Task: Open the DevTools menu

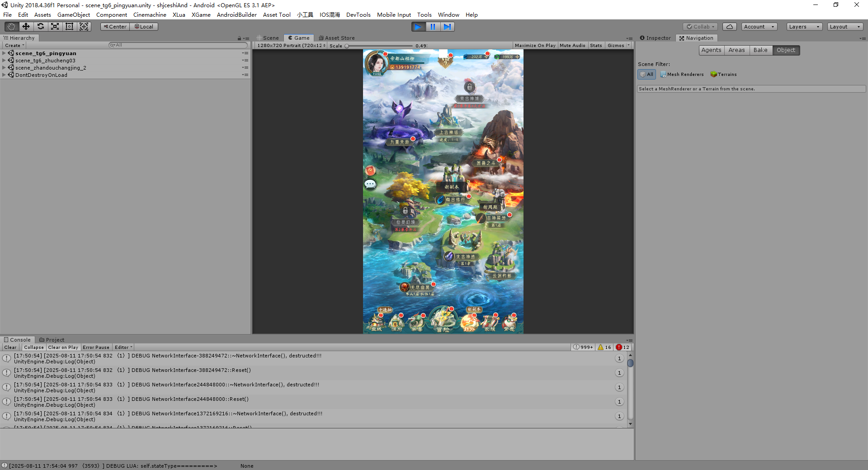Action: coord(358,15)
